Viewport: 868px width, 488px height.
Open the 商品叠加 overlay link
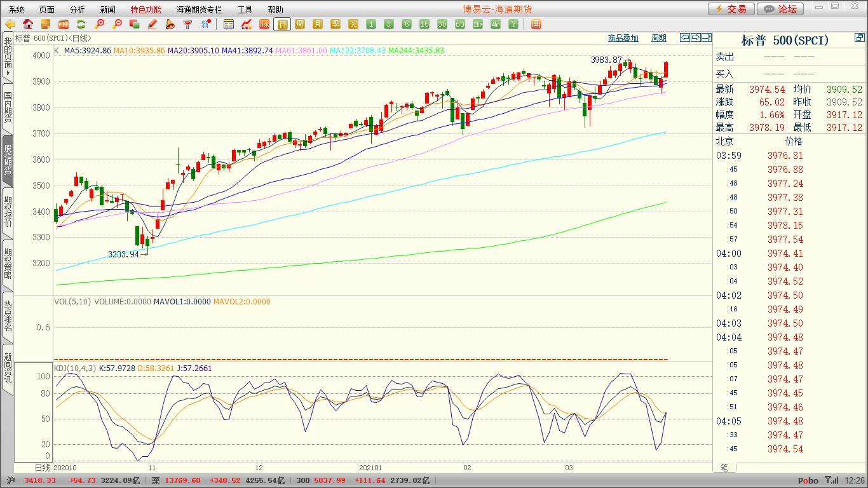coord(623,38)
